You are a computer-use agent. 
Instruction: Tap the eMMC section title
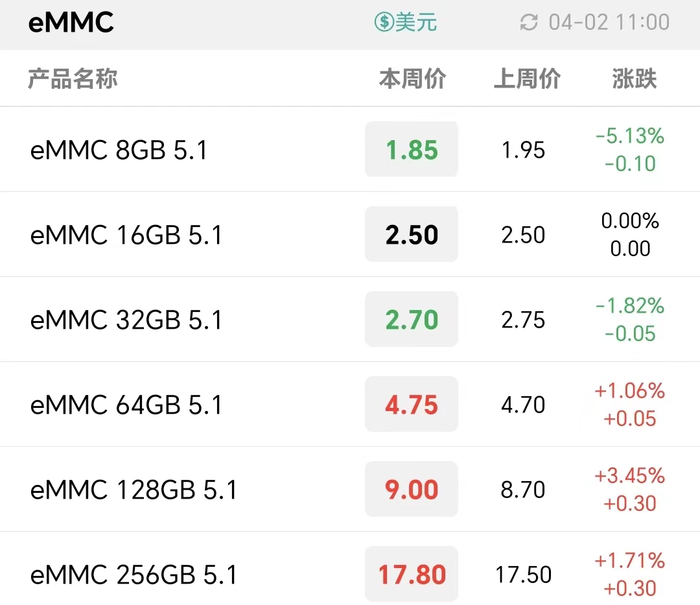71,22
